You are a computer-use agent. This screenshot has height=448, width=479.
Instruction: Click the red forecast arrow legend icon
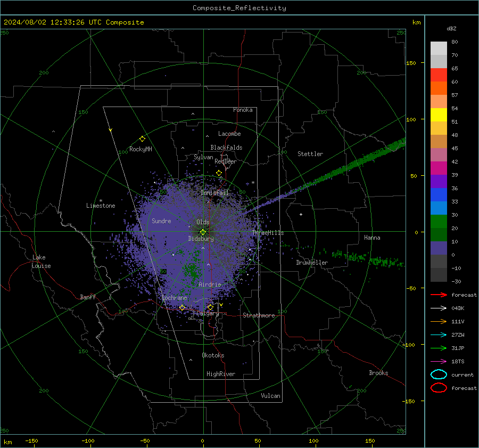tap(439, 295)
